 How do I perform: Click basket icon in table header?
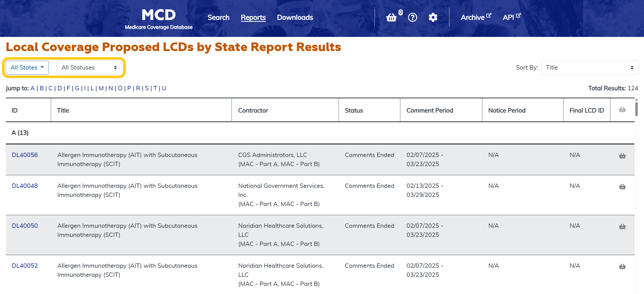coord(622,110)
